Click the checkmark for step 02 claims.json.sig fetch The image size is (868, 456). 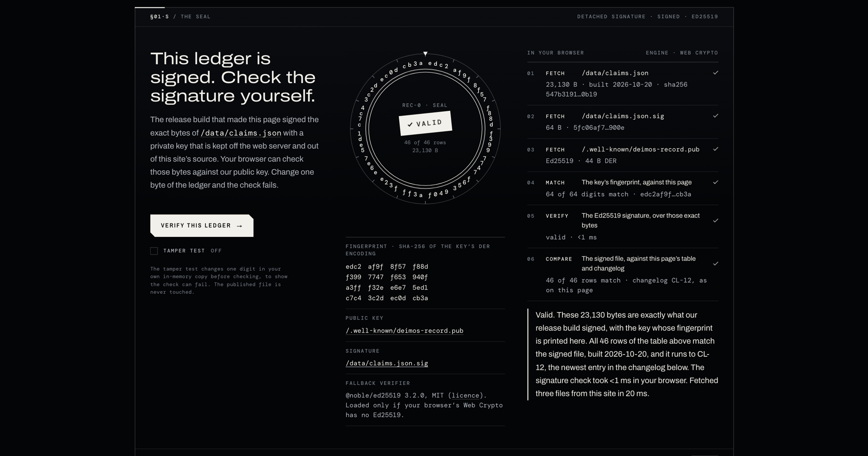pos(715,116)
